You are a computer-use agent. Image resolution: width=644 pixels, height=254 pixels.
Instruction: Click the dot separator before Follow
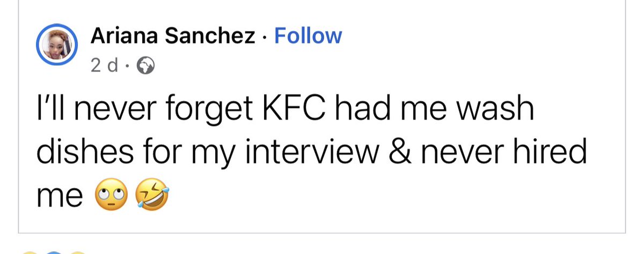265,37
